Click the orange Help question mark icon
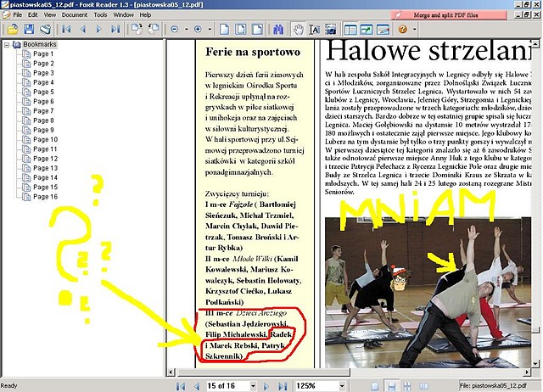The height and width of the screenshot is (392, 543). (x=402, y=30)
